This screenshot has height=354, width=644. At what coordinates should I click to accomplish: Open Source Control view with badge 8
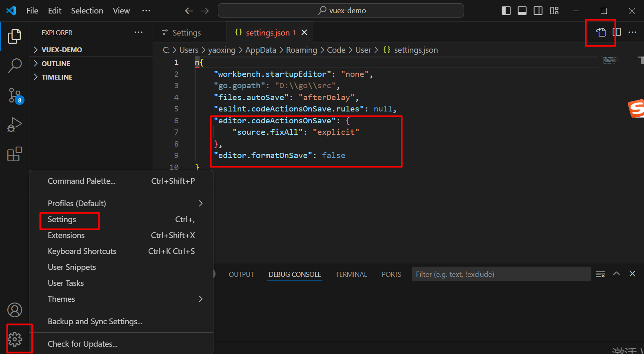coord(15,96)
